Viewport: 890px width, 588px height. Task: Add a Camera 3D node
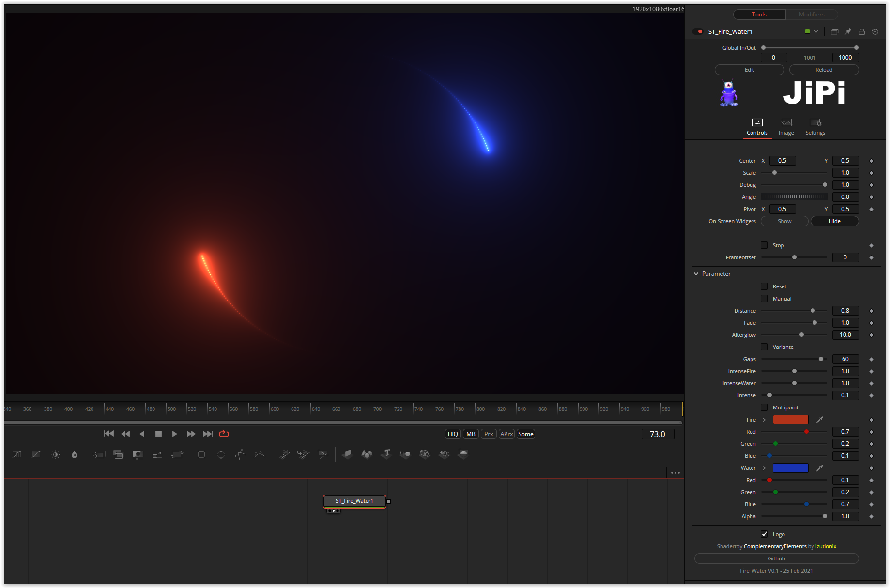(x=425, y=454)
